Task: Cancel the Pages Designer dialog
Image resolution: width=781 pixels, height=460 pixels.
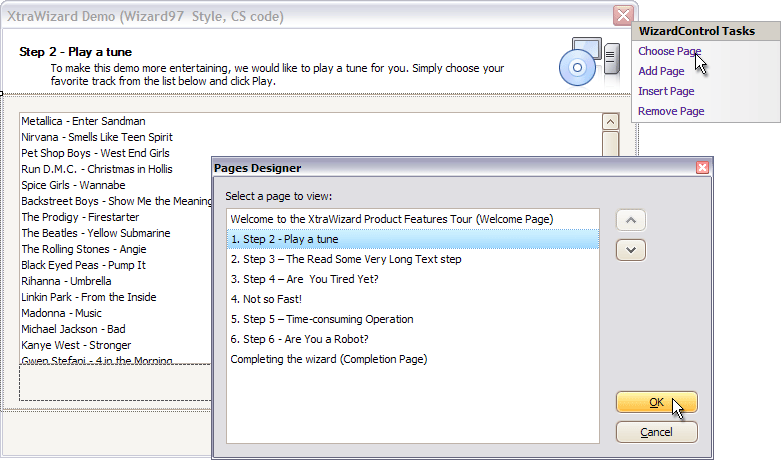Action: (656, 432)
